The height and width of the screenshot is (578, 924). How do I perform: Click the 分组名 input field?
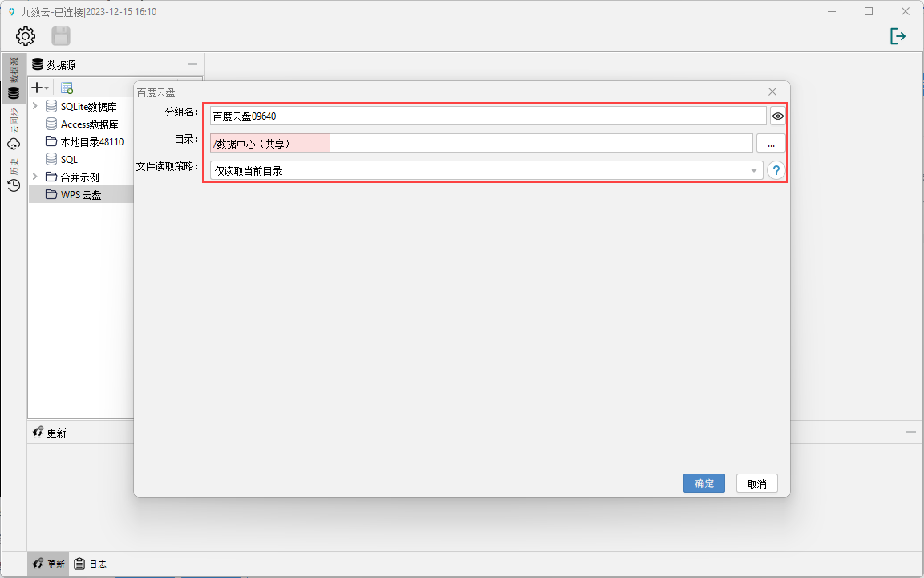click(488, 116)
